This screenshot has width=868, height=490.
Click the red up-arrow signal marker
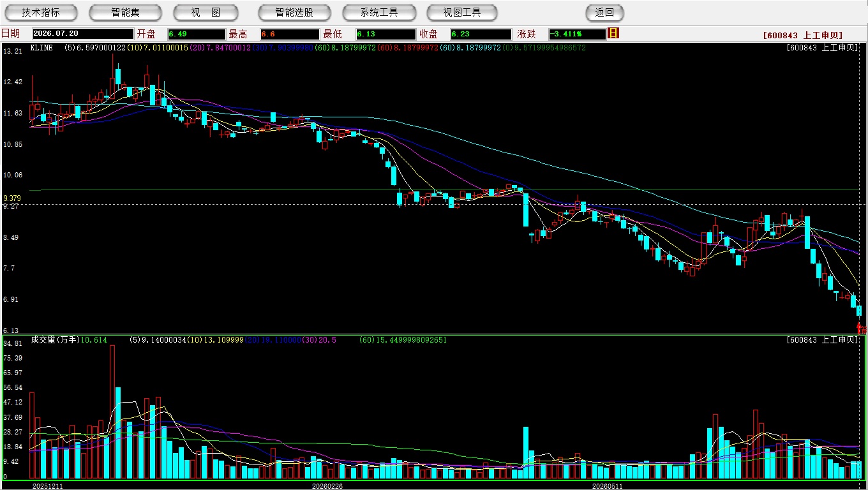[859, 327]
